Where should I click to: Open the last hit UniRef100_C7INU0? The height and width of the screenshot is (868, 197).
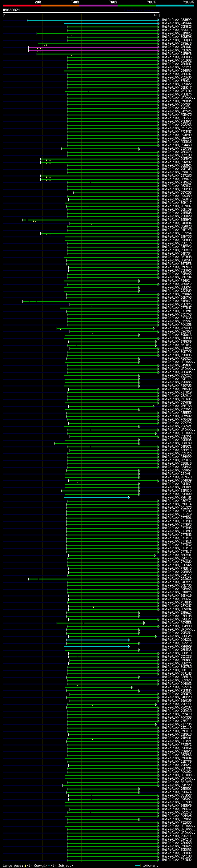pyautogui.click(x=176, y=860)
